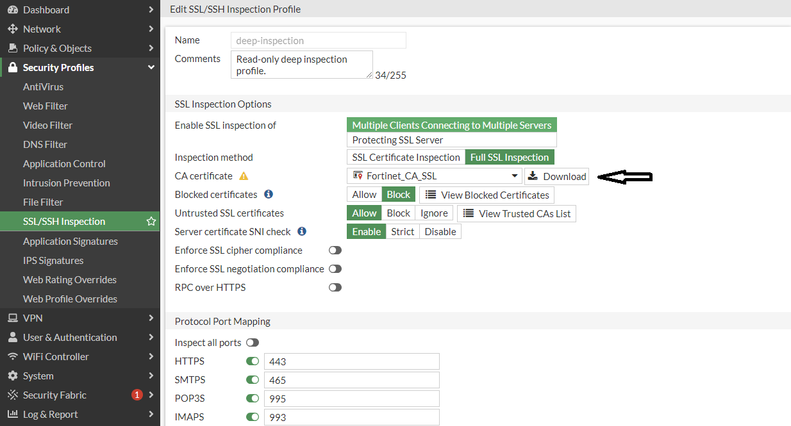The image size is (791, 426).
Task: Enable the RPC over HTTPS toggle
Action: (335, 287)
